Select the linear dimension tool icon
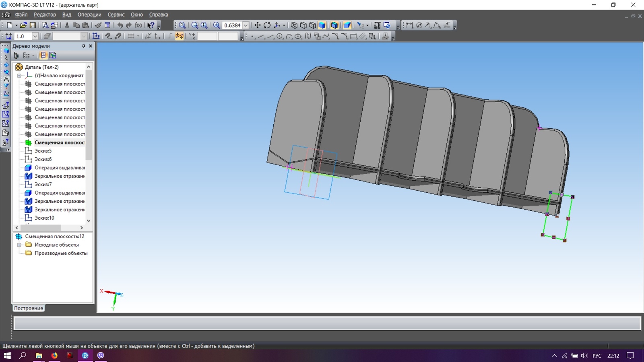Viewport: 644px width, 362px height. coord(409,25)
